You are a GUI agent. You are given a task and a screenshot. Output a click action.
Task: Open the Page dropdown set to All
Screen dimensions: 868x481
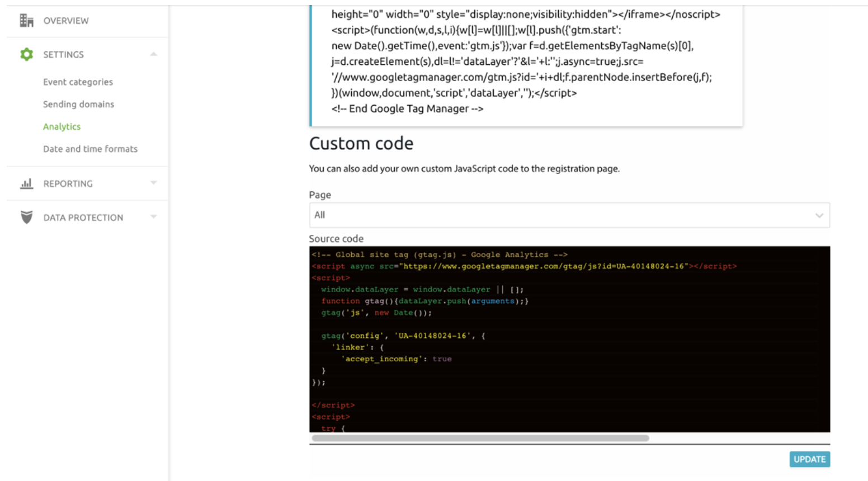(x=559, y=215)
